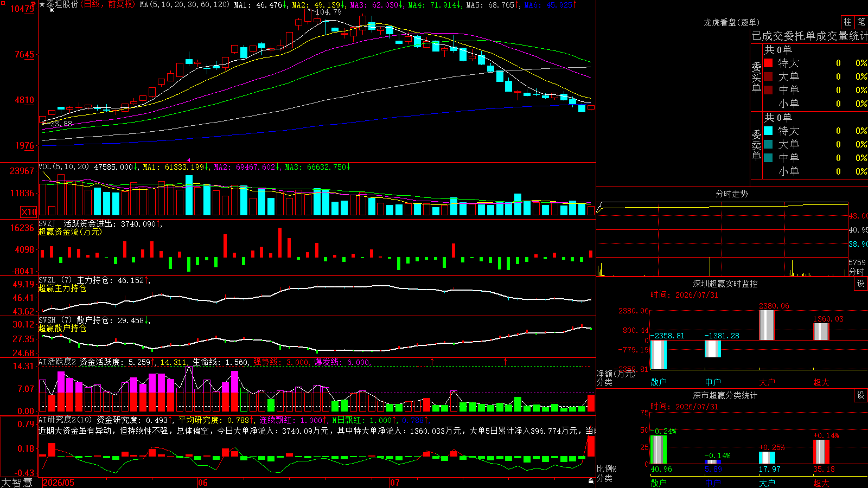Click the red 特大 swatch in 委买单
Viewport: 868px width, 488px height.
click(x=768, y=63)
